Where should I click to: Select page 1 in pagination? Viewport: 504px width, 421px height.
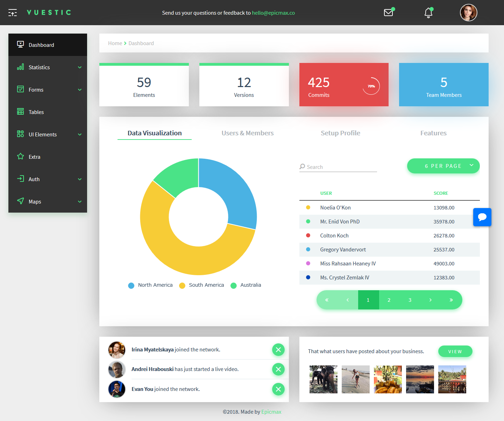[x=368, y=300]
